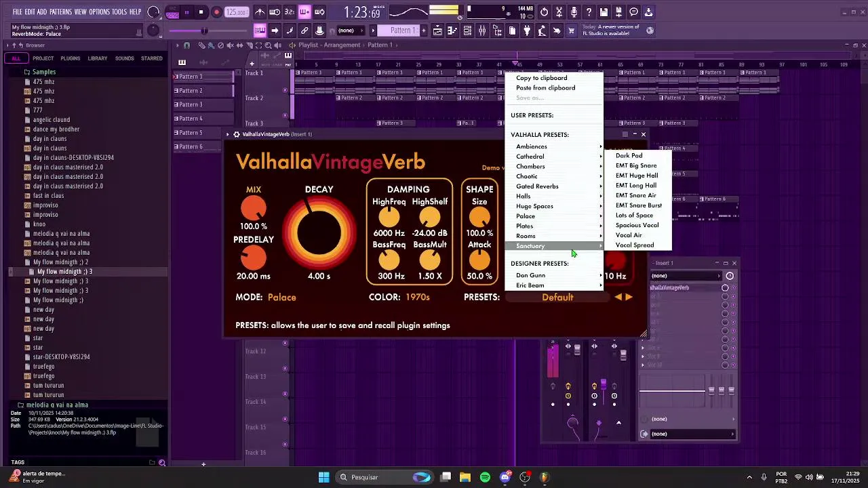
Task: Search the browser with magnifier icon
Action: [162, 463]
